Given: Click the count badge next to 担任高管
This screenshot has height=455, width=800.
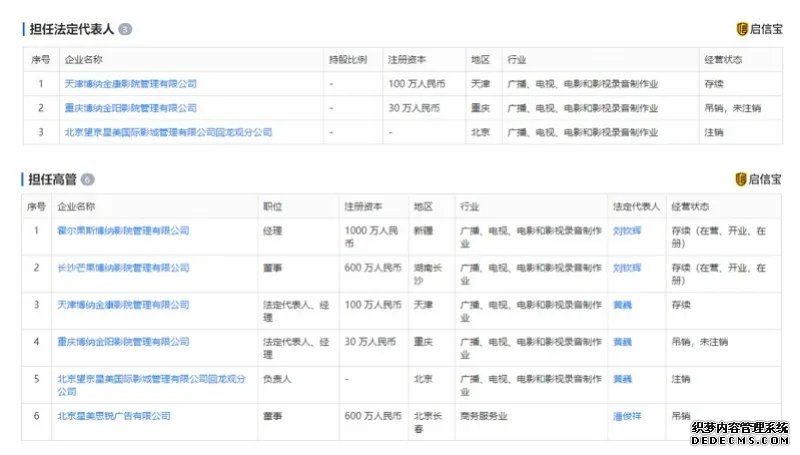Looking at the screenshot, I should pyautogui.click(x=88, y=180).
